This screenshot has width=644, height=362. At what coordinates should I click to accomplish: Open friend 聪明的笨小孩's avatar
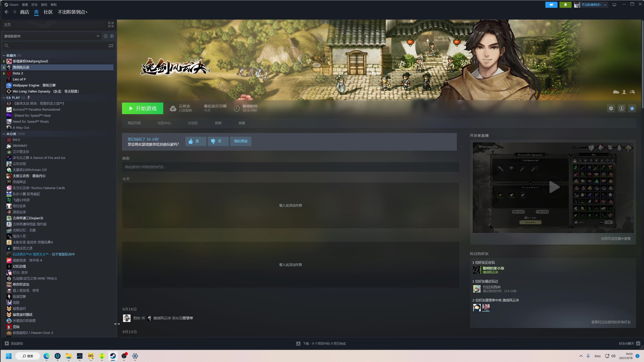pos(477,270)
